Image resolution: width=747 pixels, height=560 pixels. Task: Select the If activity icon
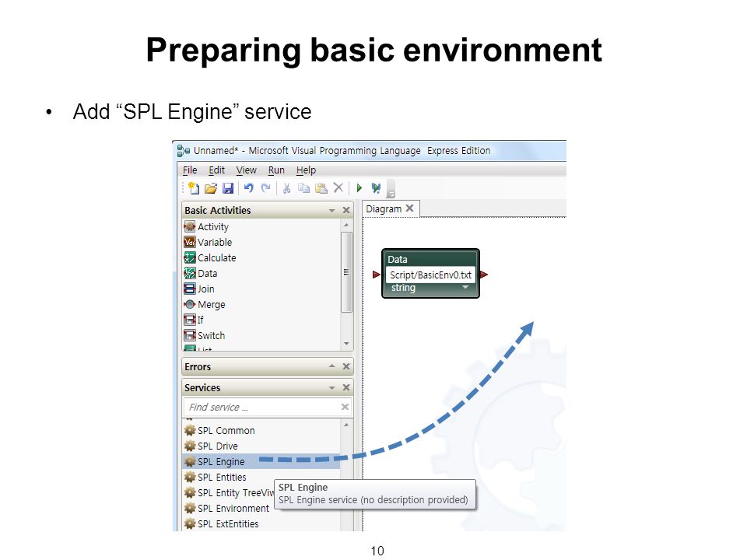190,320
